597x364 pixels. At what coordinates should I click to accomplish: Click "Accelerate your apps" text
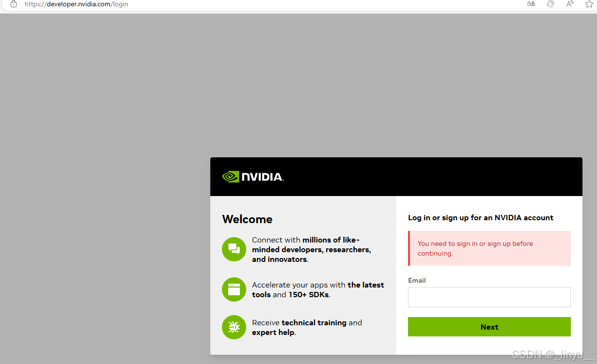tap(318, 289)
